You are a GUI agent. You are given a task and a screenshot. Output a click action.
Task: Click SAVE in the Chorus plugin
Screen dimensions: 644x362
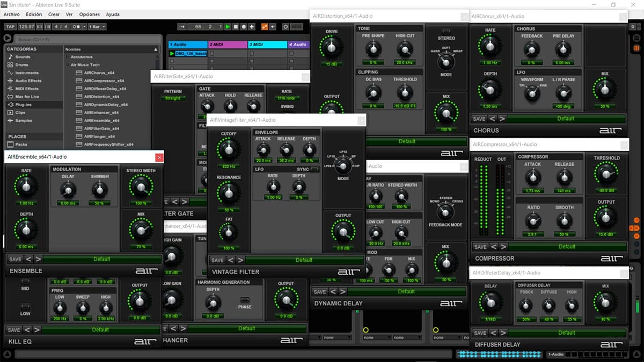(479, 119)
